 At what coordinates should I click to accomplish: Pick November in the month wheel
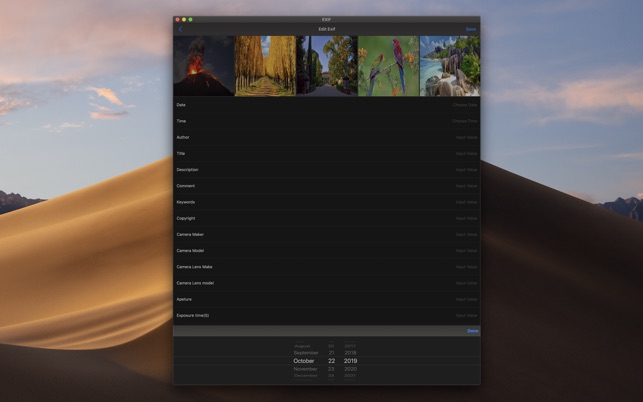point(306,369)
